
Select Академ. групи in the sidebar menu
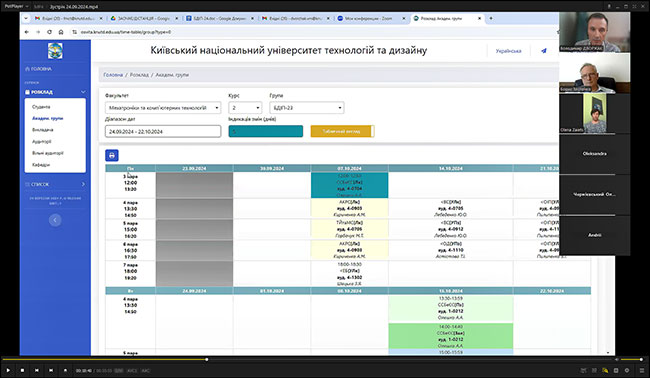pos(48,119)
